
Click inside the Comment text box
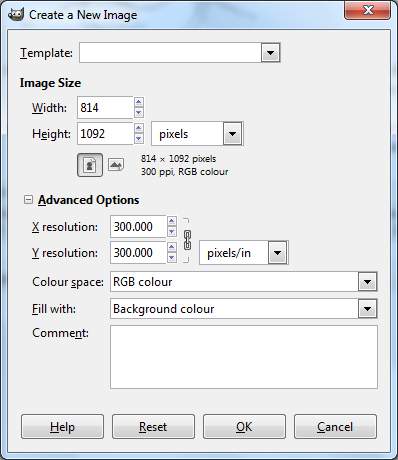[x=244, y=357]
